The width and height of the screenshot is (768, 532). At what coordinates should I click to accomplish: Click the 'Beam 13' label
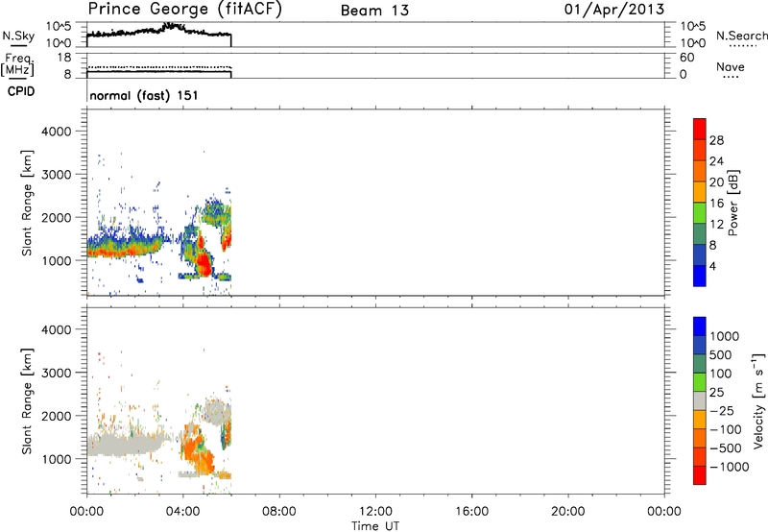374,11
